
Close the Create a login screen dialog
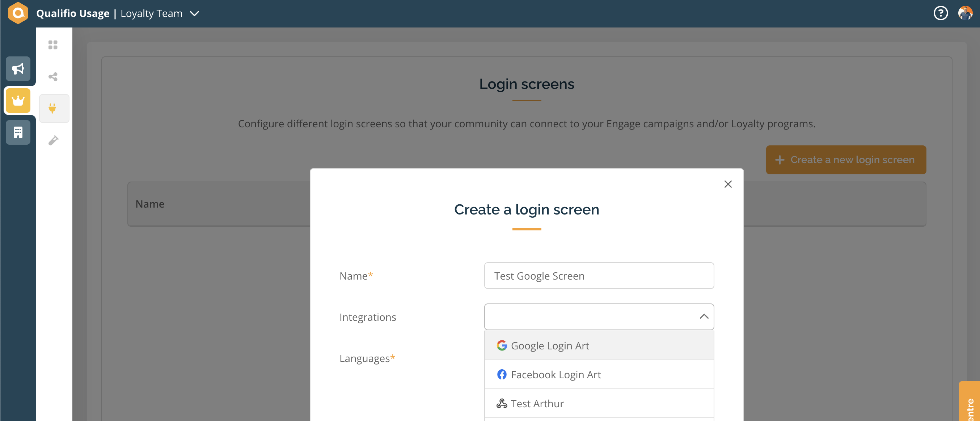pyautogui.click(x=728, y=184)
